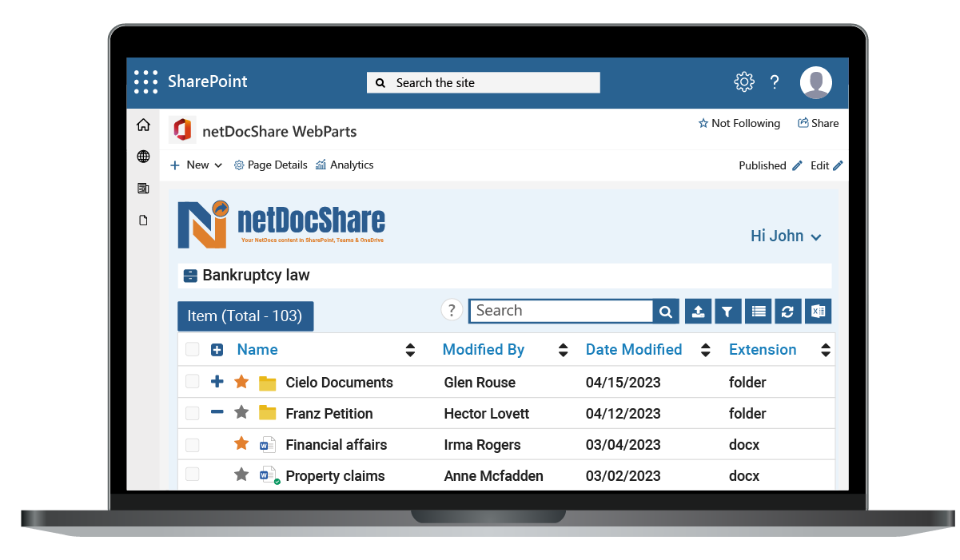Open the news icon in sidebar
The width and height of the screenshot is (960, 560).
[143, 189]
